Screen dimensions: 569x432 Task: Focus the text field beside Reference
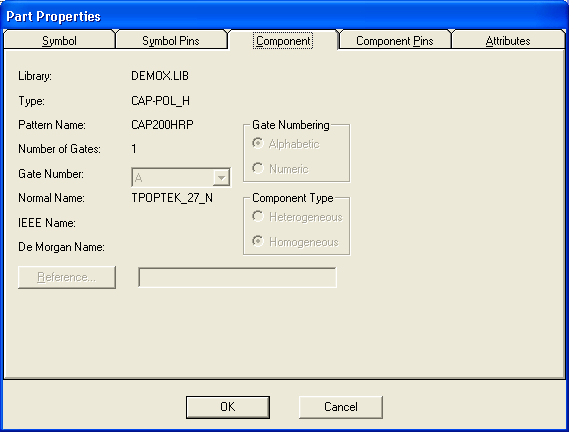point(237,277)
